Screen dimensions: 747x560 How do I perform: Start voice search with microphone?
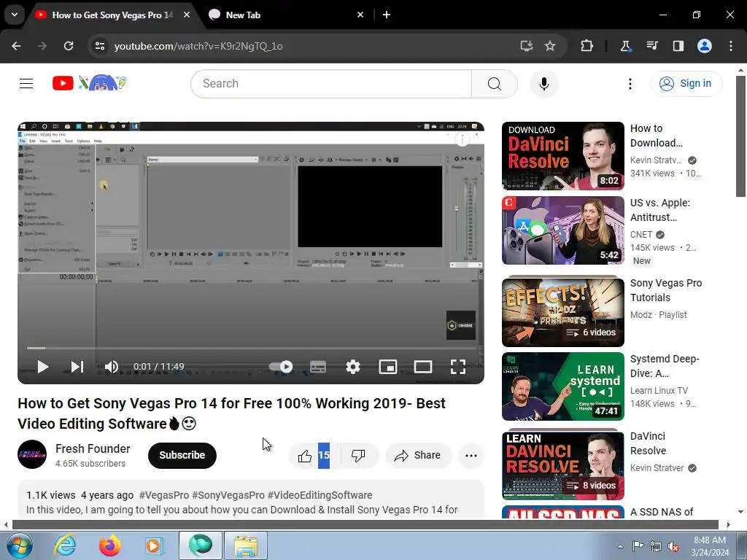pos(543,84)
